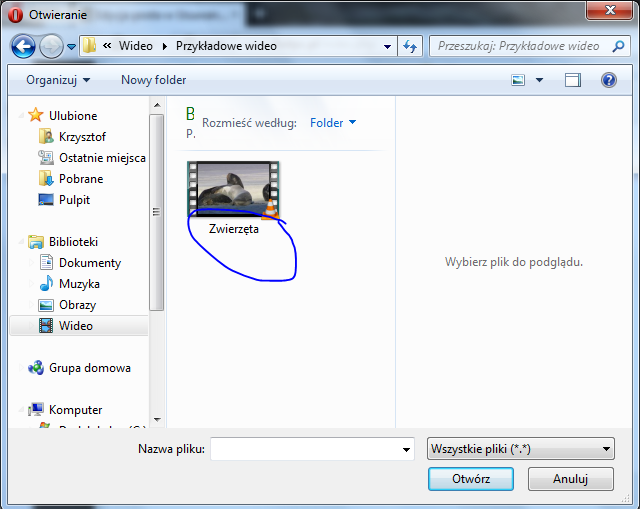The image size is (640, 509).
Task: Click the navigation pane scroll down arrow
Action: [x=157, y=419]
